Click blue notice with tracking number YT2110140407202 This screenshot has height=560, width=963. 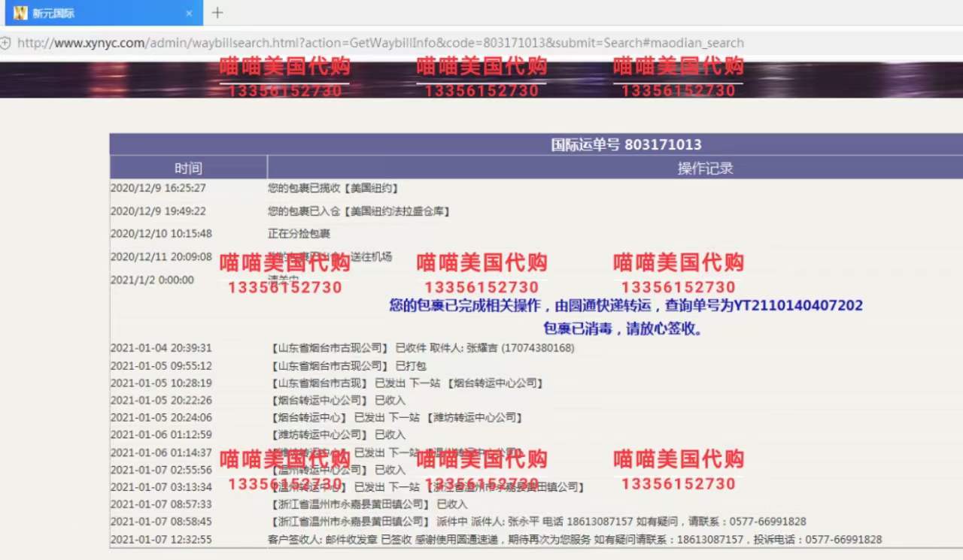(x=626, y=305)
